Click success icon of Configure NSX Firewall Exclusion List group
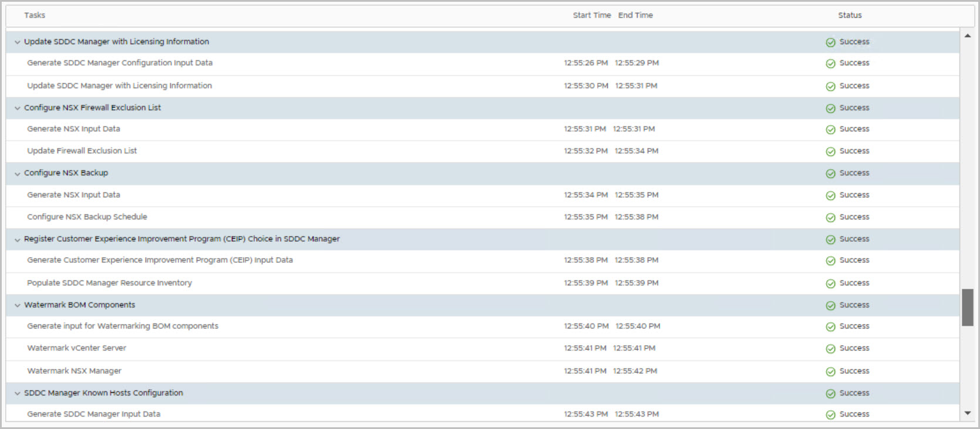The width and height of the screenshot is (980, 429). click(x=830, y=109)
